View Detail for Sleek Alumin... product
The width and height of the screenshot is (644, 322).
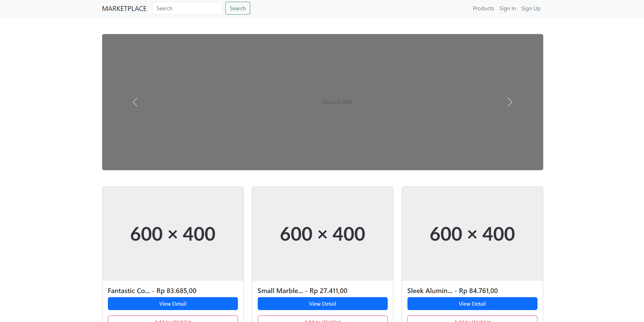pos(472,304)
